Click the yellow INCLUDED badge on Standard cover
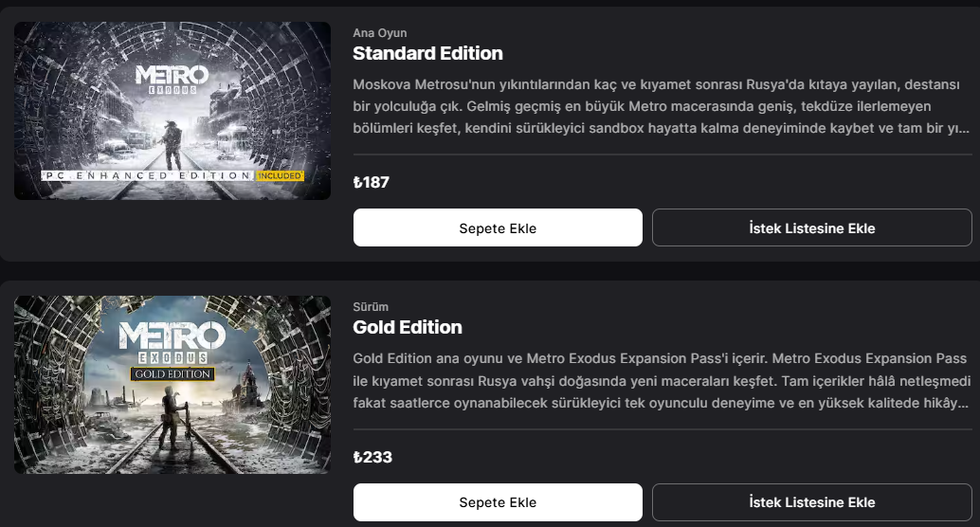The height and width of the screenshot is (527, 980). (279, 175)
